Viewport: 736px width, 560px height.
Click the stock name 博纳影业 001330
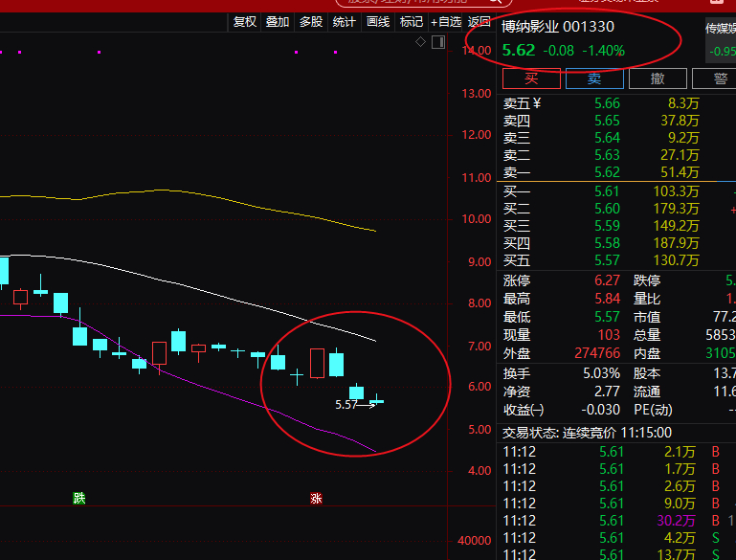click(x=558, y=27)
